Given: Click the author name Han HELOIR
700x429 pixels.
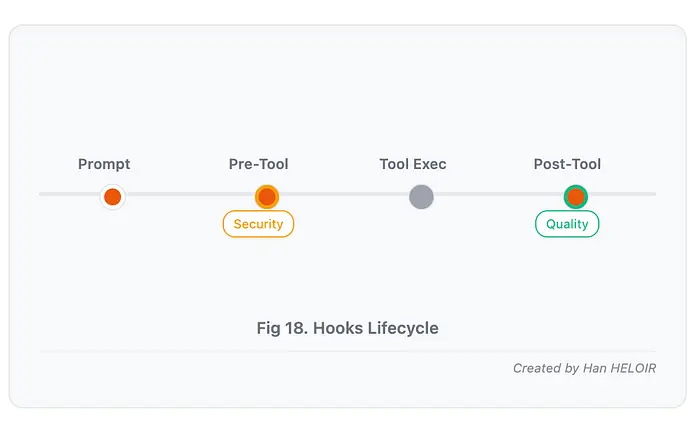Looking at the screenshot, I should pos(620,368).
